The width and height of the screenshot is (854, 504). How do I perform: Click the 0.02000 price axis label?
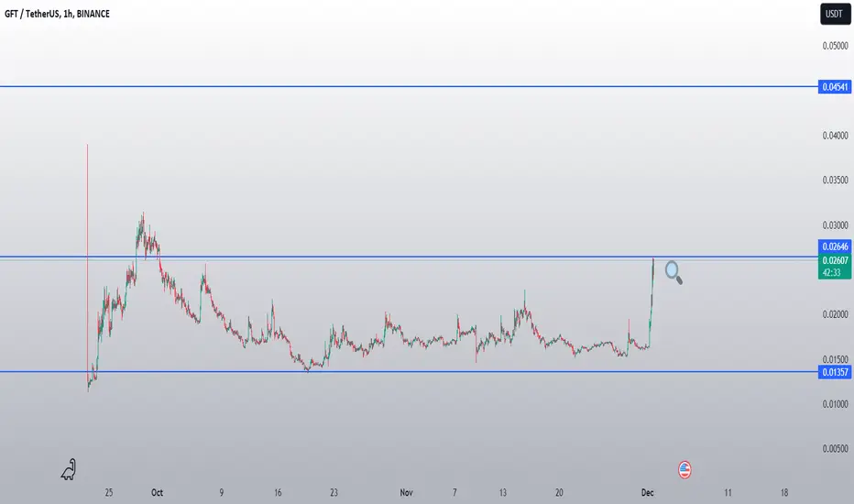pyautogui.click(x=835, y=314)
